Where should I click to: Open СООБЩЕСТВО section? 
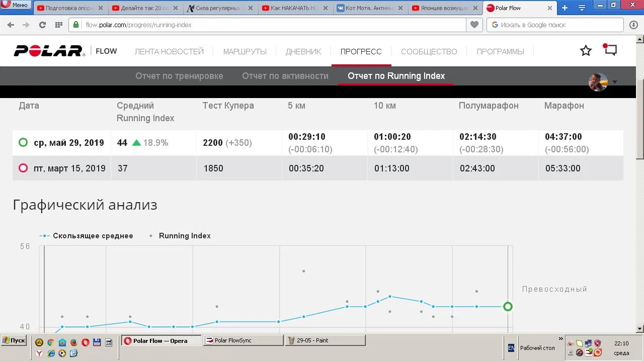429,51
